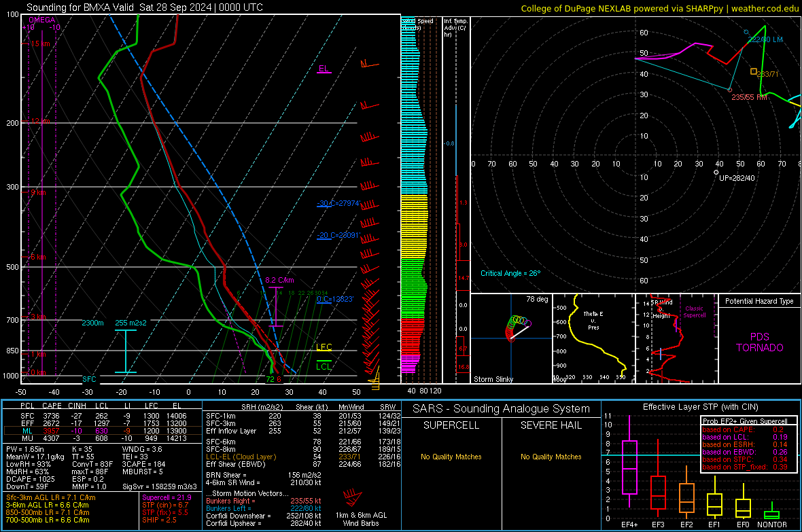
Task: Click the '8.2 C/km' lapse rate label
Action: 280,281
